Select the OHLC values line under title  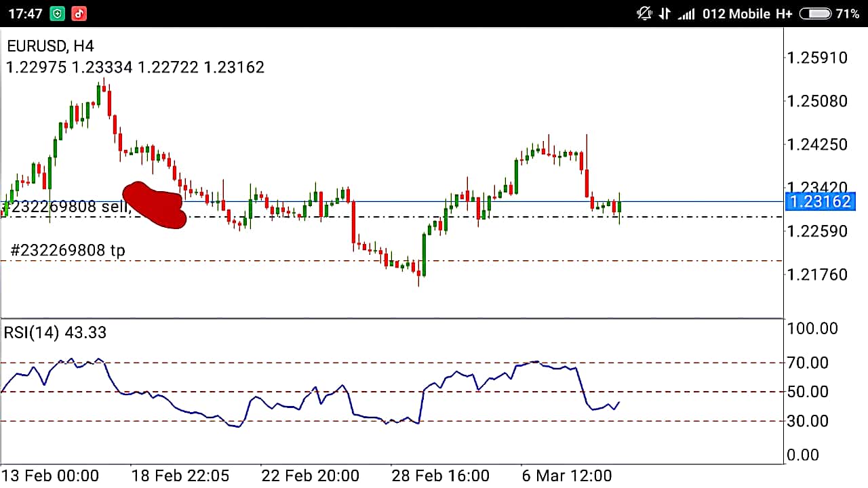click(135, 67)
